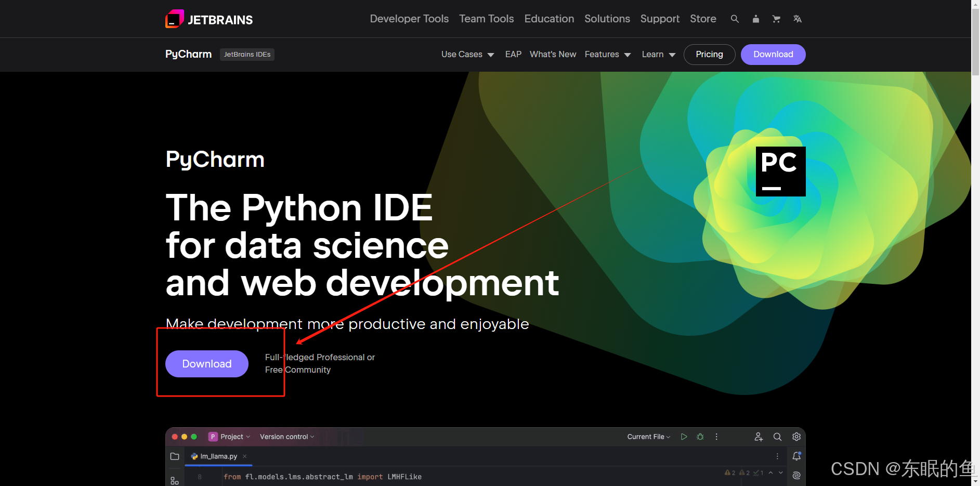Click the red macOS close dot in IDE preview
980x486 pixels.
click(175, 437)
